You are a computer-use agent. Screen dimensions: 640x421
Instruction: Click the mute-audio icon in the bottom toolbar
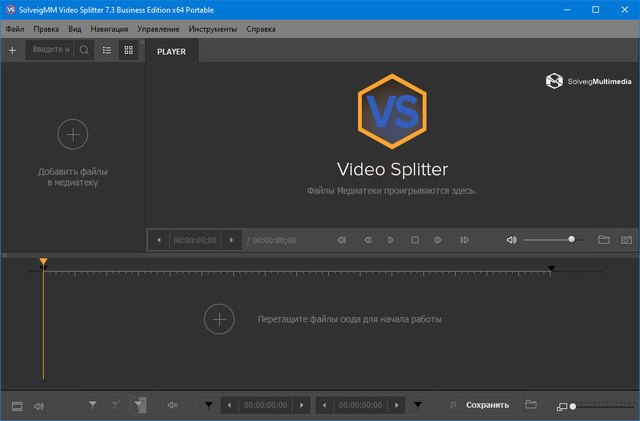[173, 405]
